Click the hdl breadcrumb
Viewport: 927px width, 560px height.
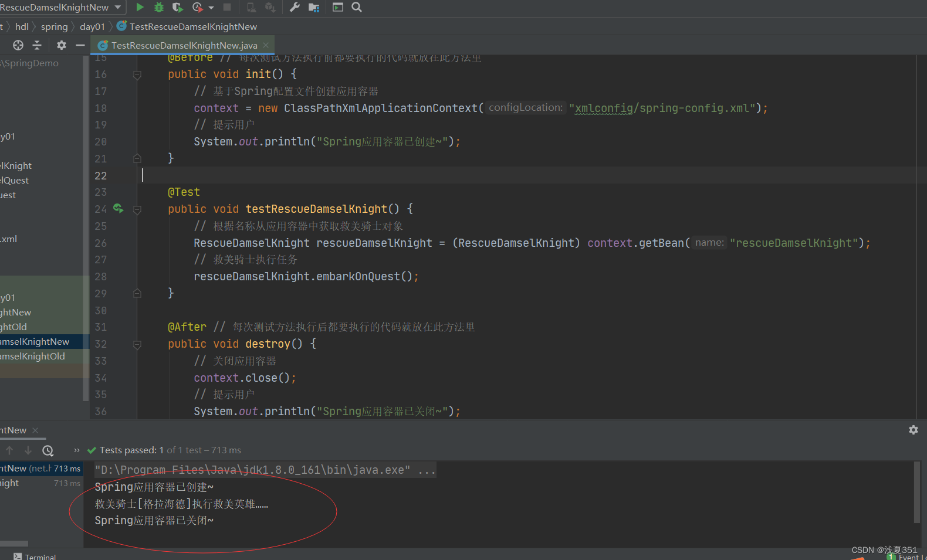pos(22,26)
